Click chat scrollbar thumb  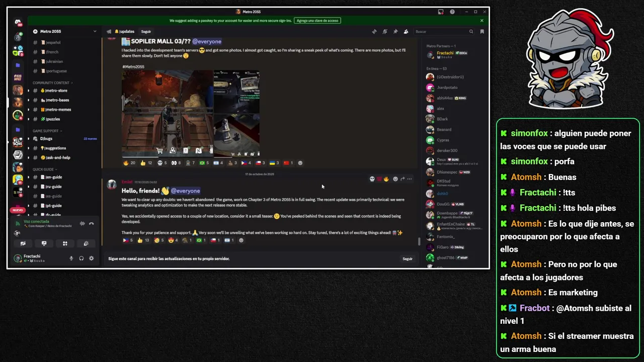pyautogui.click(x=419, y=241)
